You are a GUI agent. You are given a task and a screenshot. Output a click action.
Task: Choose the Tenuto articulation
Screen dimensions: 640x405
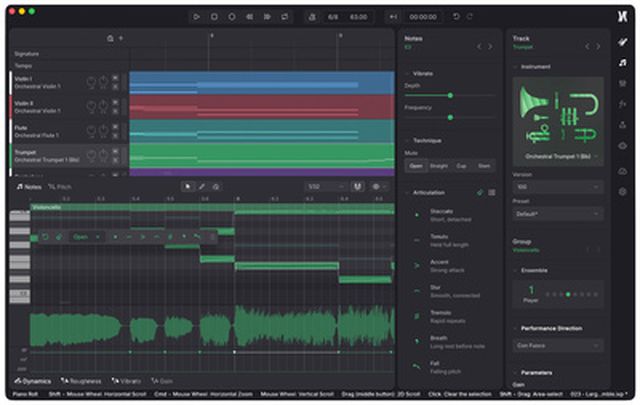click(x=449, y=241)
